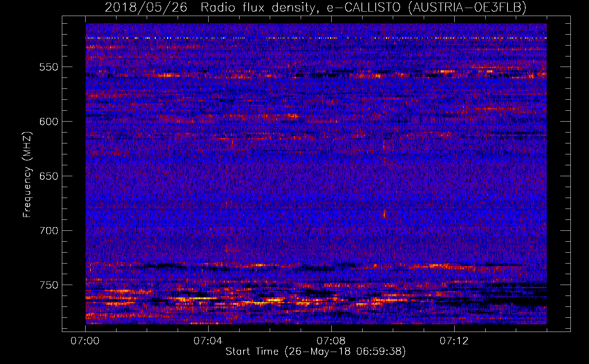
Task: Click the '550' frequency tick label
Action: [49, 67]
